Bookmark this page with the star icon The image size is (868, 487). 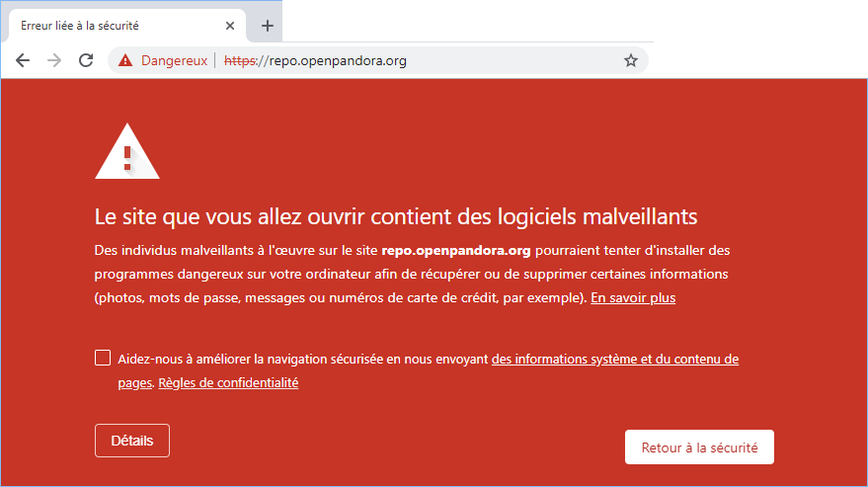pyautogui.click(x=631, y=60)
